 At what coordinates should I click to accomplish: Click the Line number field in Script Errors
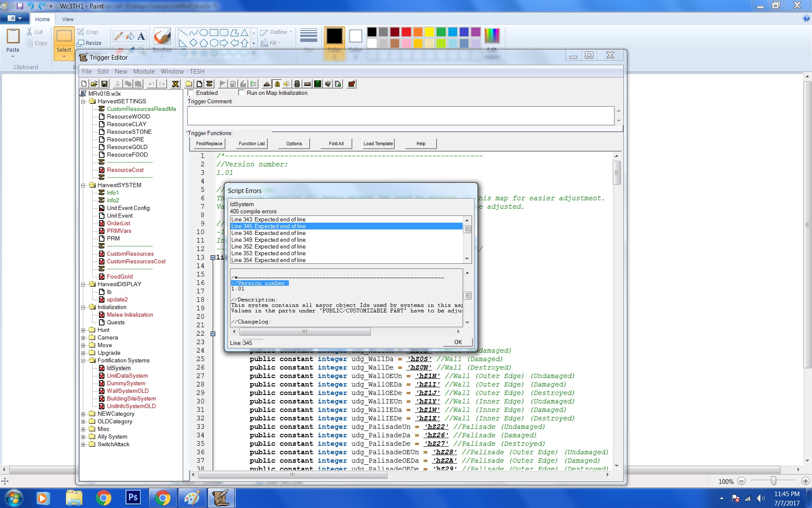click(x=252, y=343)
